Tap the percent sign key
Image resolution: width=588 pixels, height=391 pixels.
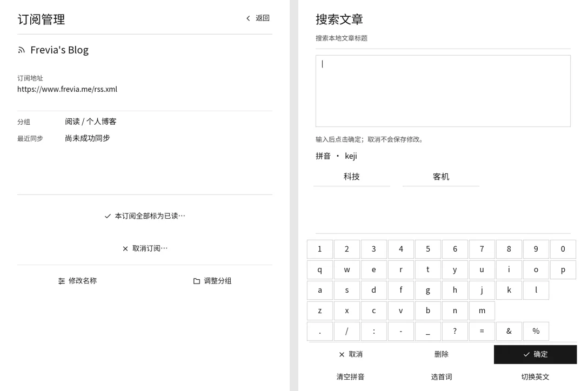tap(536, 332)
